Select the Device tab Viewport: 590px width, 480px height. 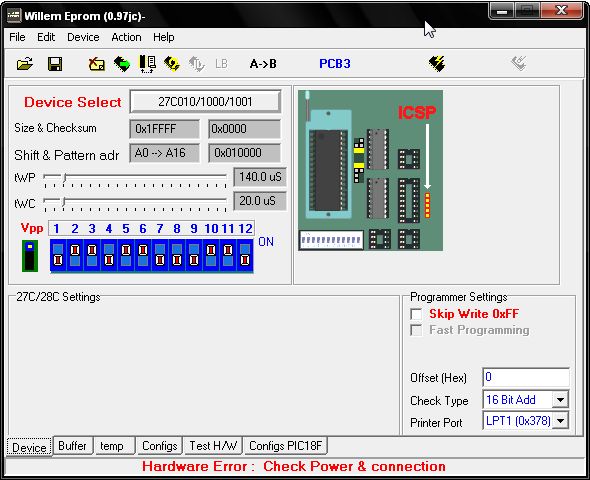(29, 447)
